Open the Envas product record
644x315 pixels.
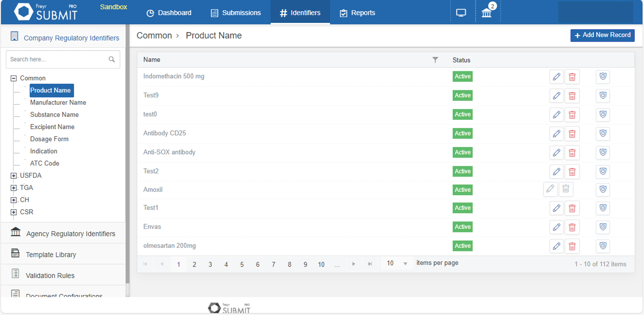click(152, 226)
